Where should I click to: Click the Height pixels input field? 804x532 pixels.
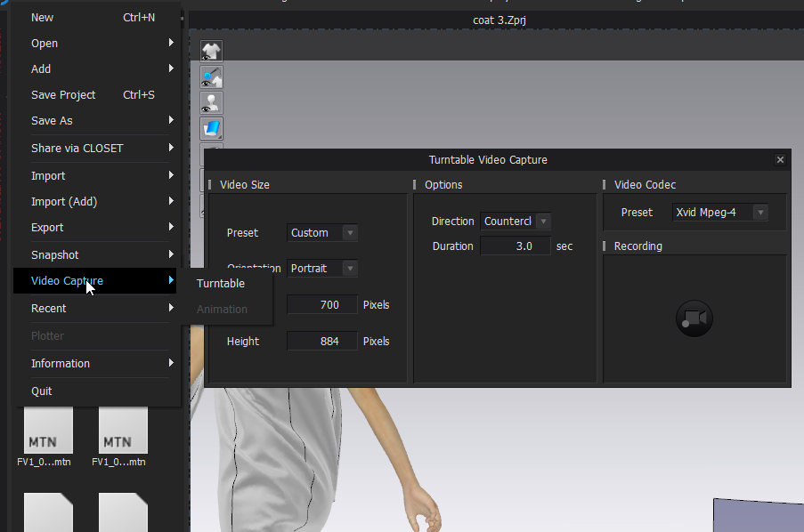[x=322, y=342]
